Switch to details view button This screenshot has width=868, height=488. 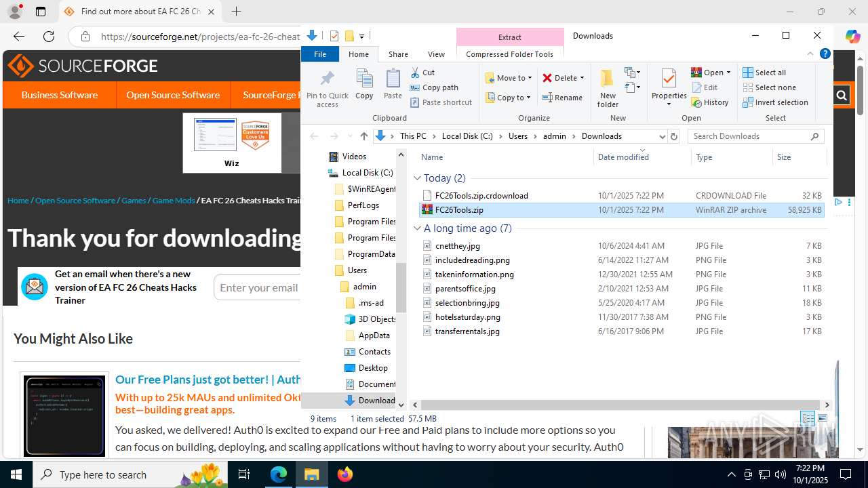click(x=808, y=418)
